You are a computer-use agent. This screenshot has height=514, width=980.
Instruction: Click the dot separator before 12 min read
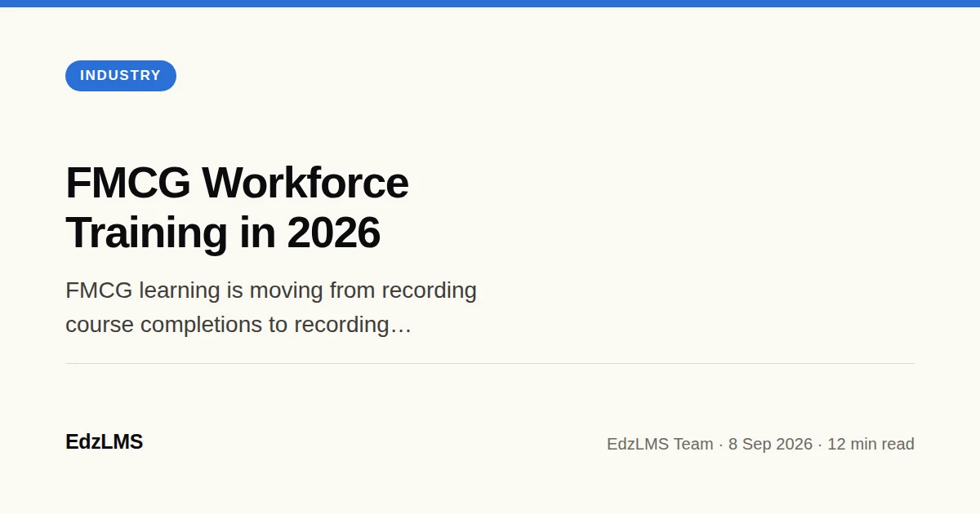[820, 445]
